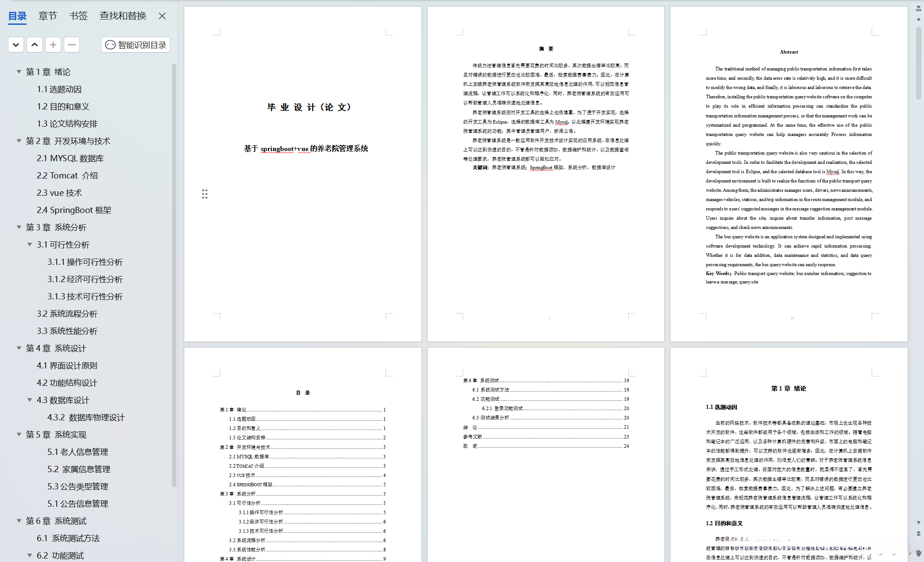Switch to the 书签 tab

click(78, 16)
